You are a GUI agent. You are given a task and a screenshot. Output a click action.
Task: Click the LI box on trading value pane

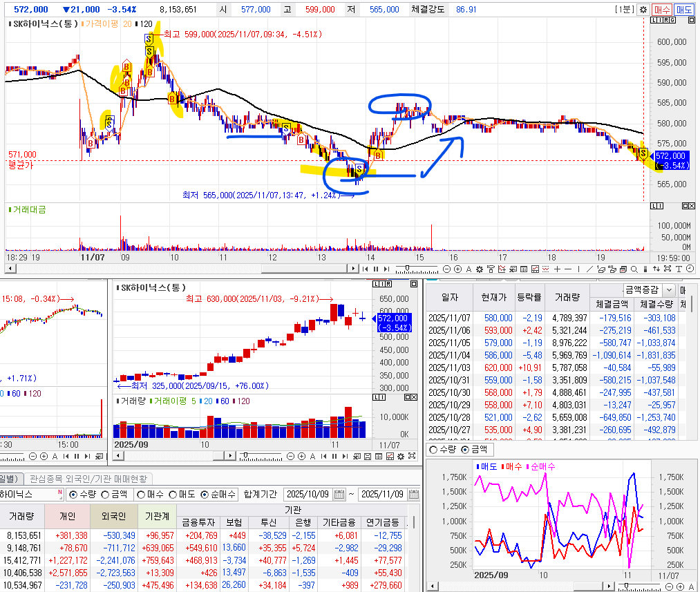656,206
